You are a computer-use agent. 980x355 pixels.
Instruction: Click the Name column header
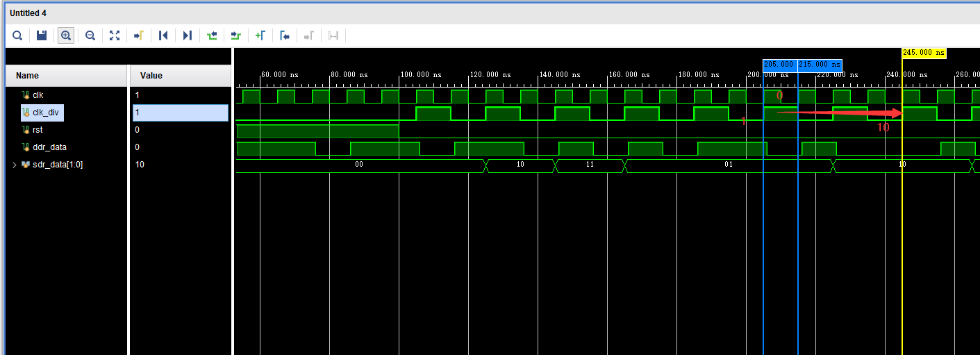67,75
